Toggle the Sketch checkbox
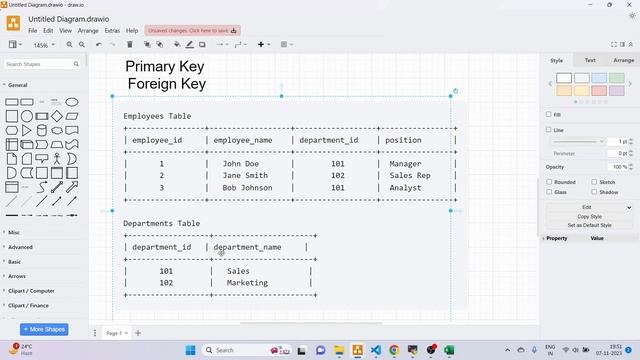This screenshot has height=360, width=640. pyautogui.click(x=594, y=182)
